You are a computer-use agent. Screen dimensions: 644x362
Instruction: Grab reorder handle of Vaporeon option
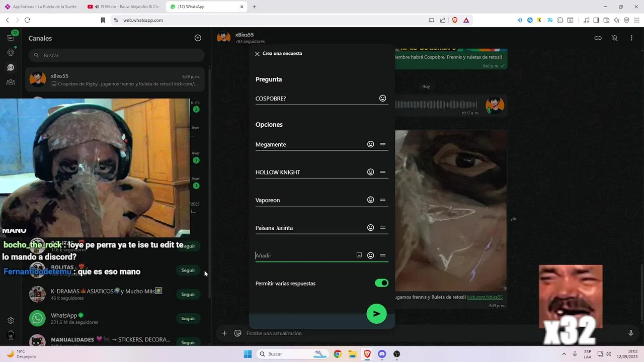pos(383,200)
